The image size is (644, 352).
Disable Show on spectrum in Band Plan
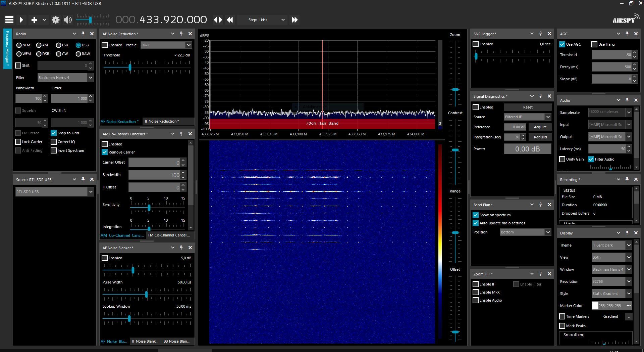pos(476,215)
